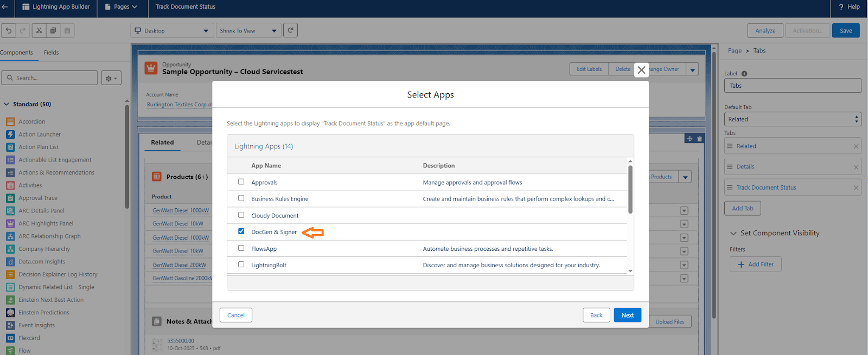The image size is (868, 355).
Task: Click the cut scissors icon
Action: coord(39,31)
